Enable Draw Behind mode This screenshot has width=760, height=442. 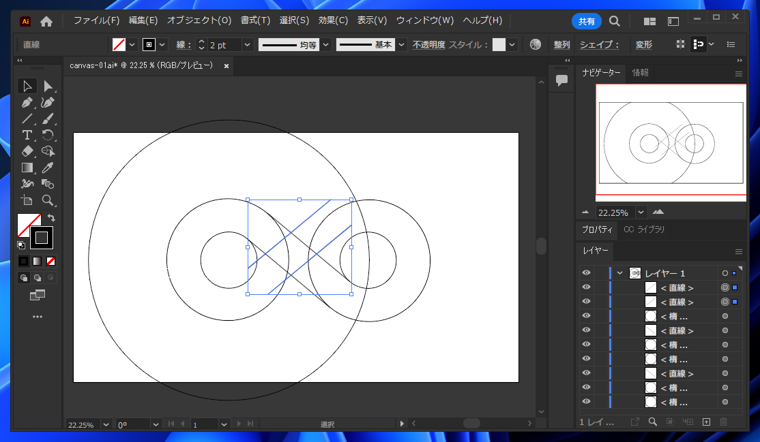pyautogui.click(x=37, y=278)
